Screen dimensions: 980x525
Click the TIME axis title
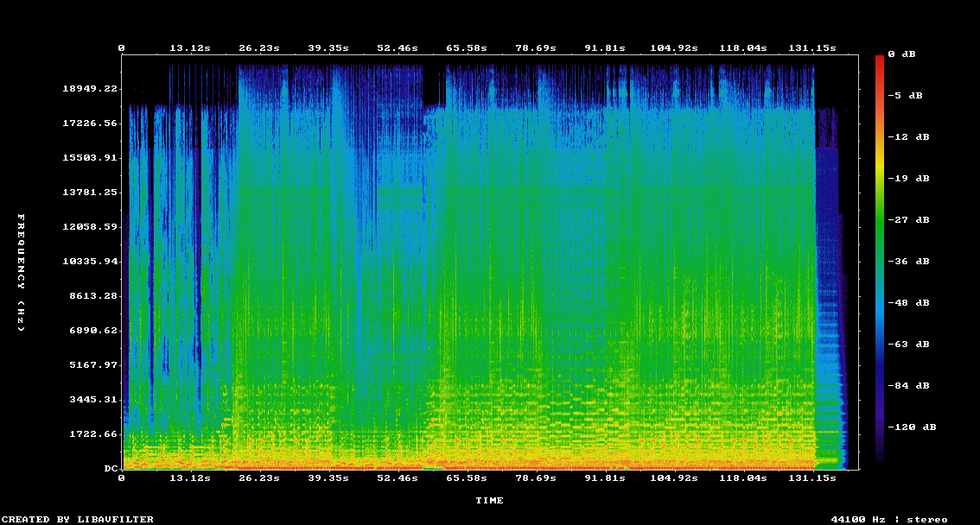(489, 500)
